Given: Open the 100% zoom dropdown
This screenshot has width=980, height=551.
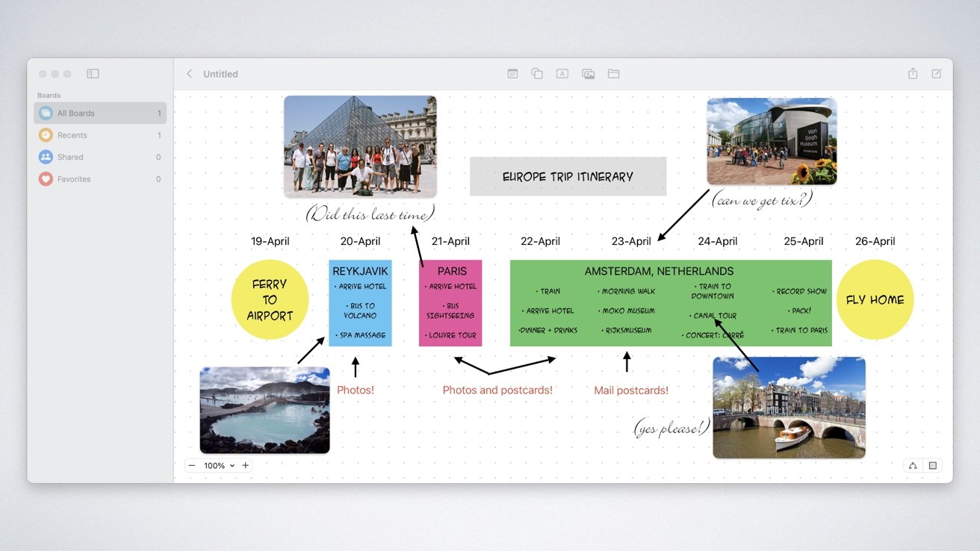Looking at the screenshot, I should tap(219, 466).
